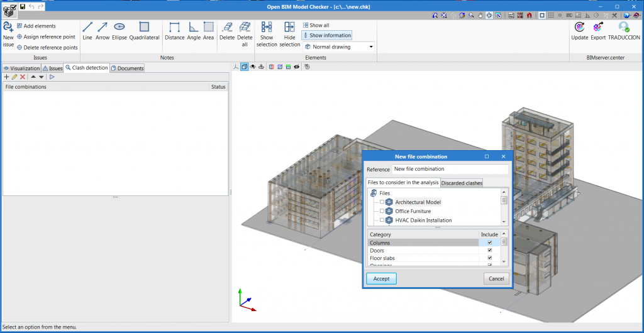Activate the Distance measurement tool
Screen dimensions: 644x333
pos(174,30)
